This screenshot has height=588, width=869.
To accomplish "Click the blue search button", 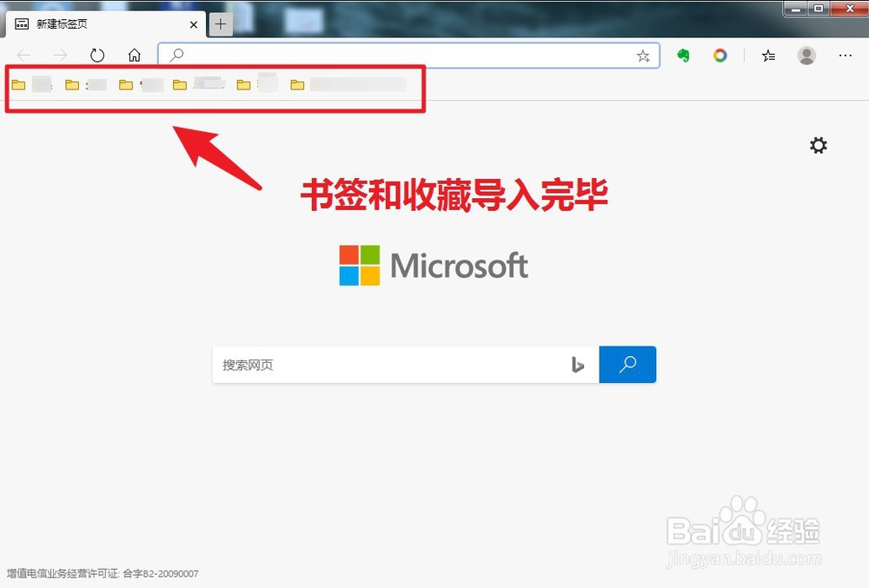I will click(627, 364).
